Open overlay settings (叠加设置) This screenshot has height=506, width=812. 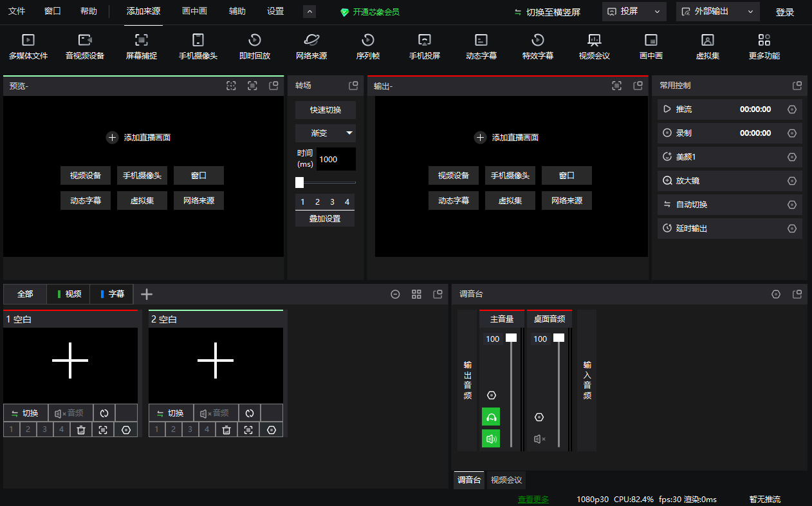[325, 219]
